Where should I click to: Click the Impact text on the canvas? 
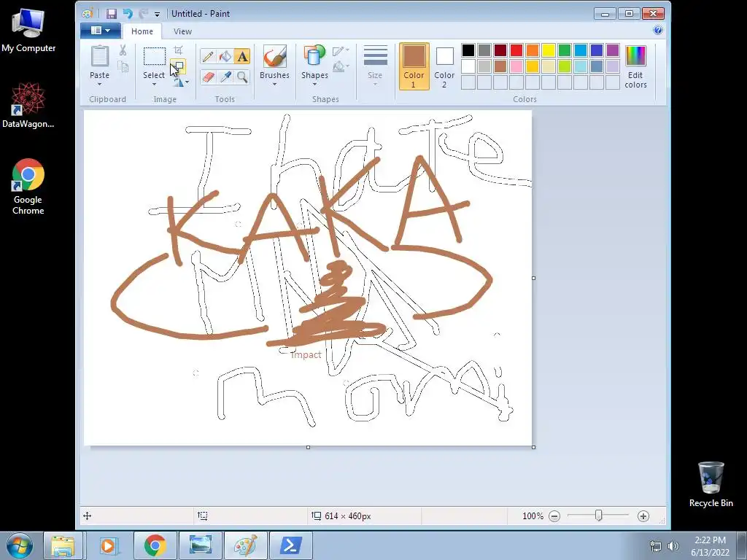pyautogui.click(x=306, y=355)
